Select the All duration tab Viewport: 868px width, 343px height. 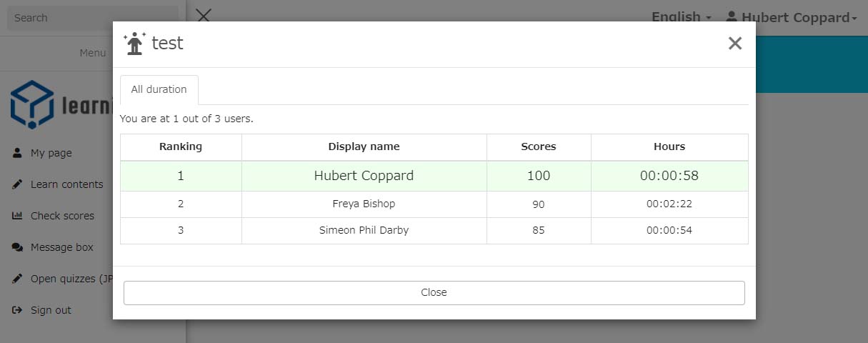coord(159,90)
